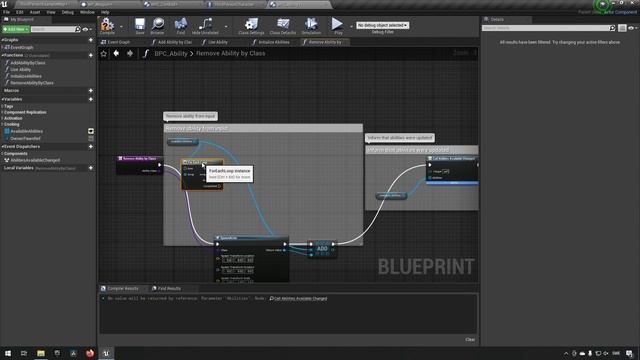Open My Blueprint view options eye
The height and width of the screenshot is (360, 640).
pos(87,29)
